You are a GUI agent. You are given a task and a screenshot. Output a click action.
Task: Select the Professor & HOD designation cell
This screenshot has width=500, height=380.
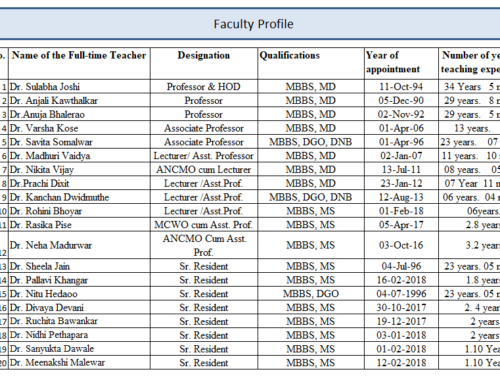204,87
